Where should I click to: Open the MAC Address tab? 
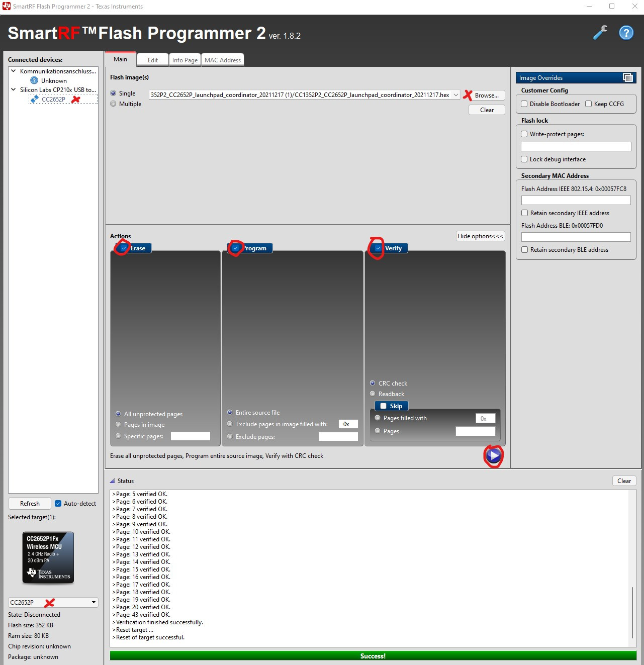point(223,60)
